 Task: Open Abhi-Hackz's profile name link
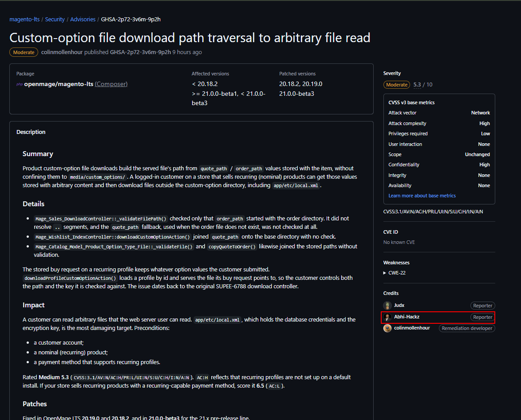[407, 317]
